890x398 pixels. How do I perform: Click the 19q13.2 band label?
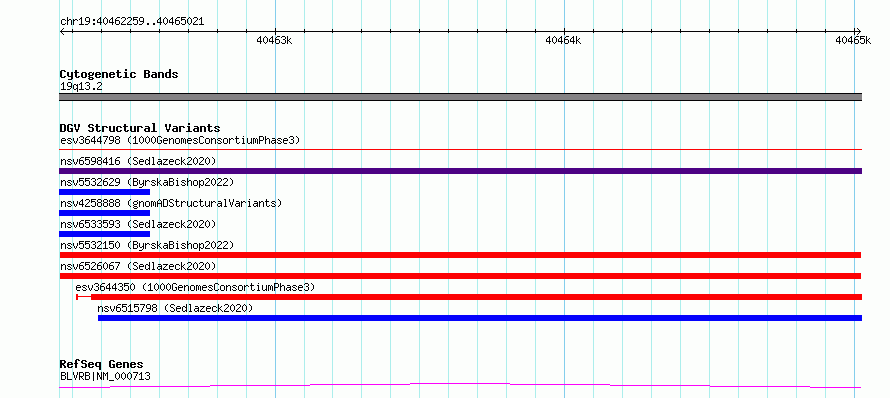[81, 87]
